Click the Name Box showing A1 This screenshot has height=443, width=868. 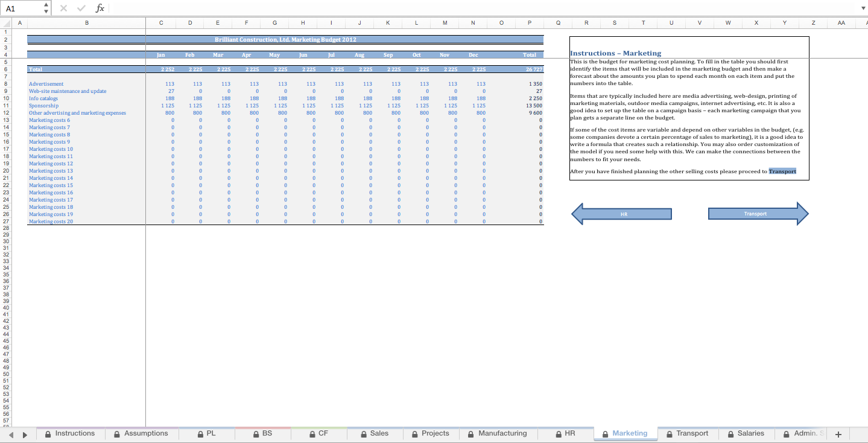point(22,8)
